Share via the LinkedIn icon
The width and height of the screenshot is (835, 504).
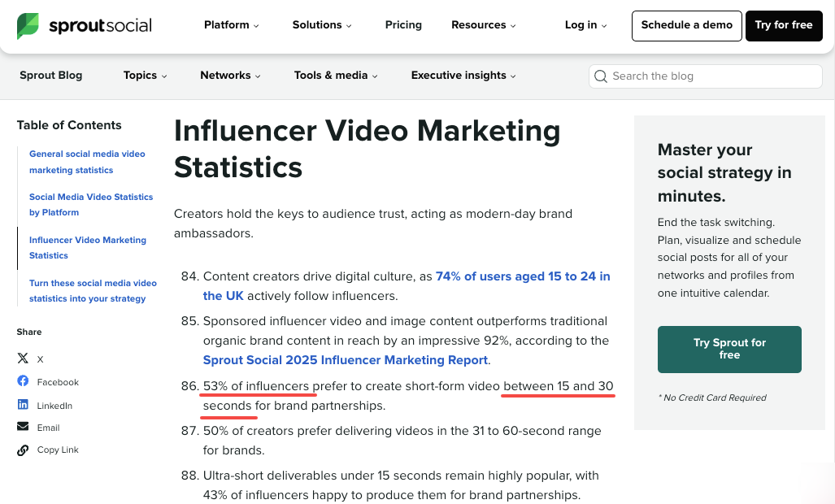click(x=23, y=405)
